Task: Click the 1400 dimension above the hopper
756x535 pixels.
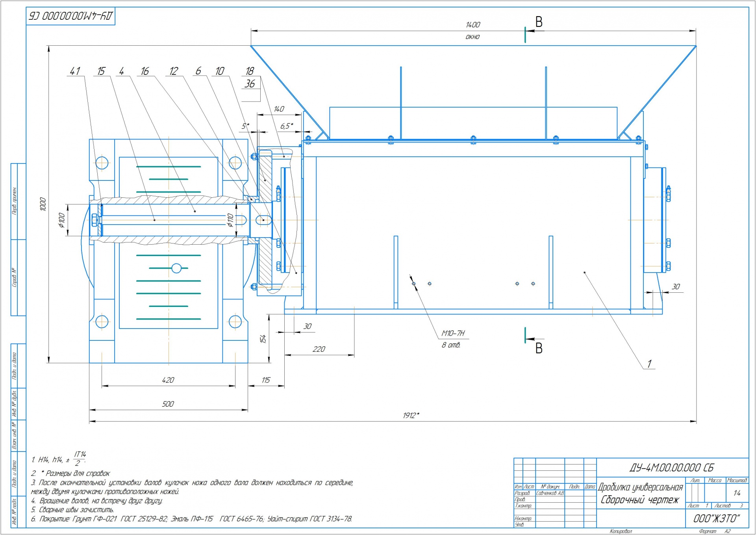Action: tap(473, 25)
